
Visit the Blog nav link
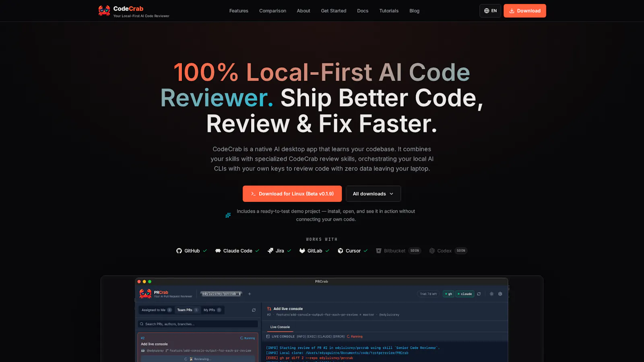[x=415, y=11]
